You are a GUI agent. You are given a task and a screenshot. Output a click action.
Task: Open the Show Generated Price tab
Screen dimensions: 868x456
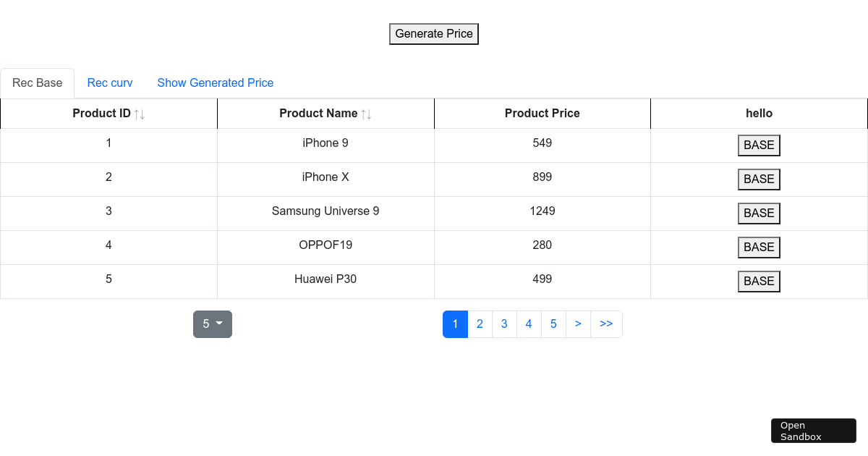pos(215,83)
